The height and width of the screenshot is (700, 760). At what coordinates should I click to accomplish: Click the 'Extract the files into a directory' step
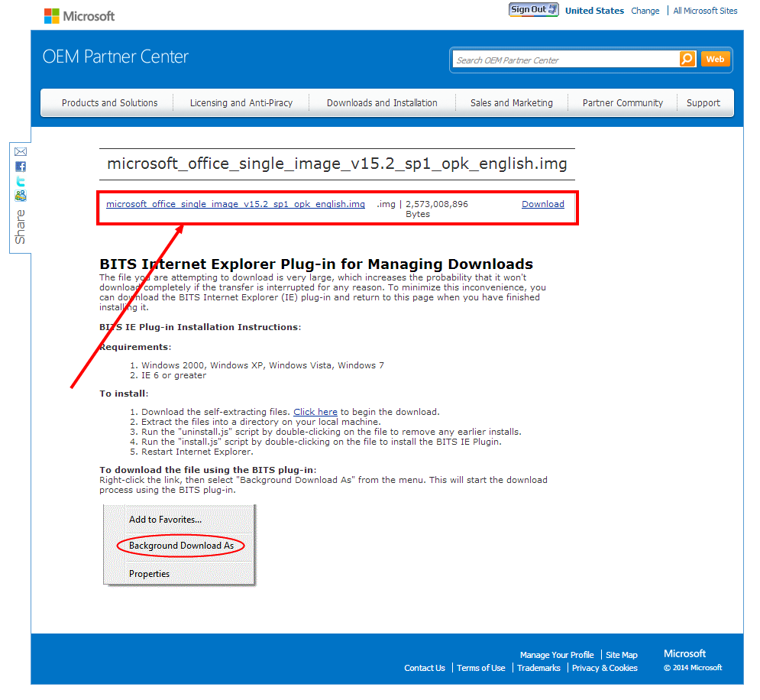coord(261,422)
